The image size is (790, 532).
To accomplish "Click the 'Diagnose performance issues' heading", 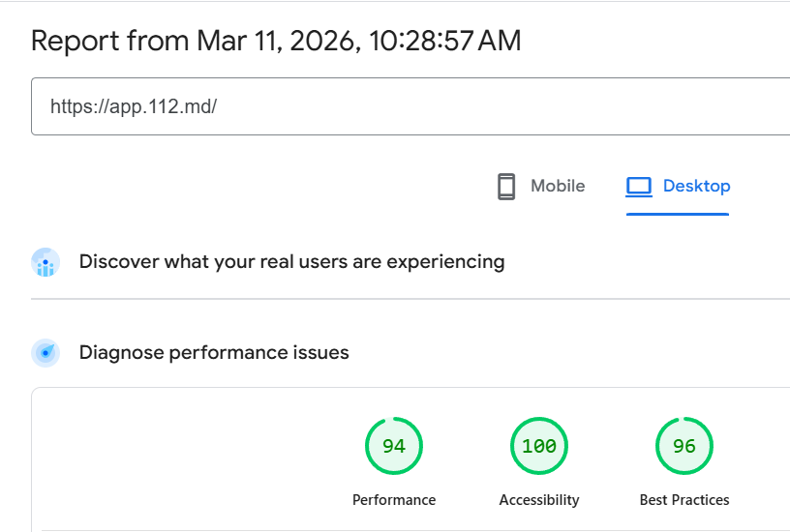I will click(213, 352).
